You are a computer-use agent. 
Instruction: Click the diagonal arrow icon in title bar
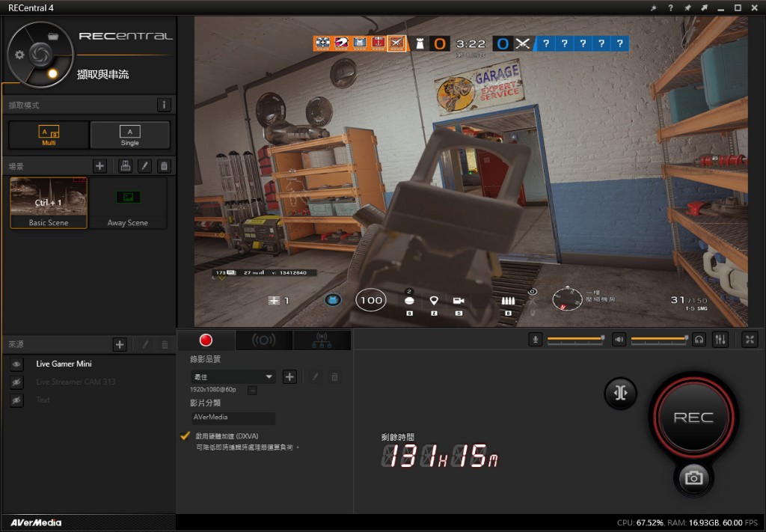[x=704, y=7]
